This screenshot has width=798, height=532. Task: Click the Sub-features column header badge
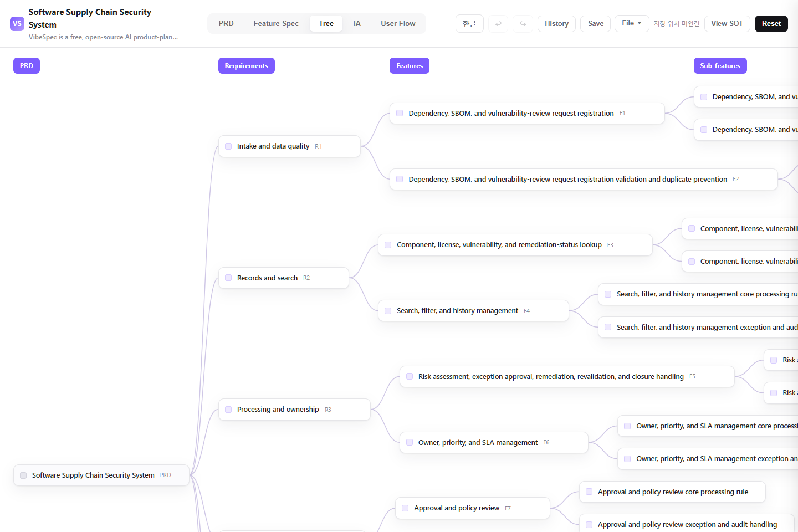pyautogui.click(x=720, y=66)
